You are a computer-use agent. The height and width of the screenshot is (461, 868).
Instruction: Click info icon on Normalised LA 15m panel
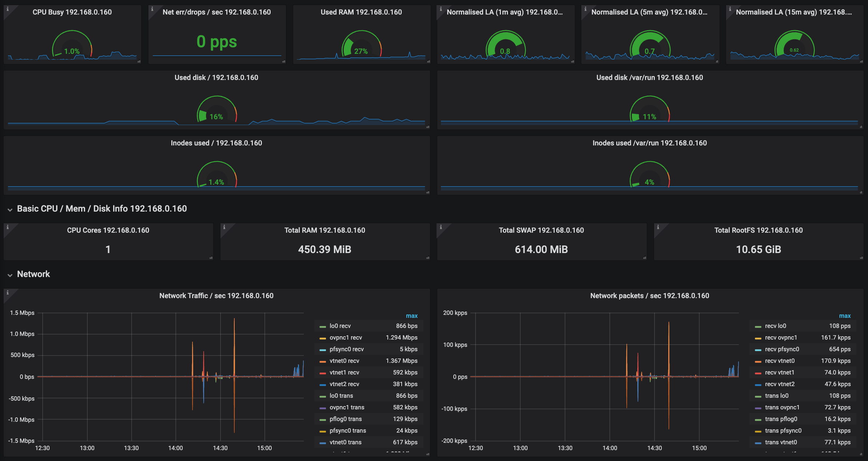(730, 9)
